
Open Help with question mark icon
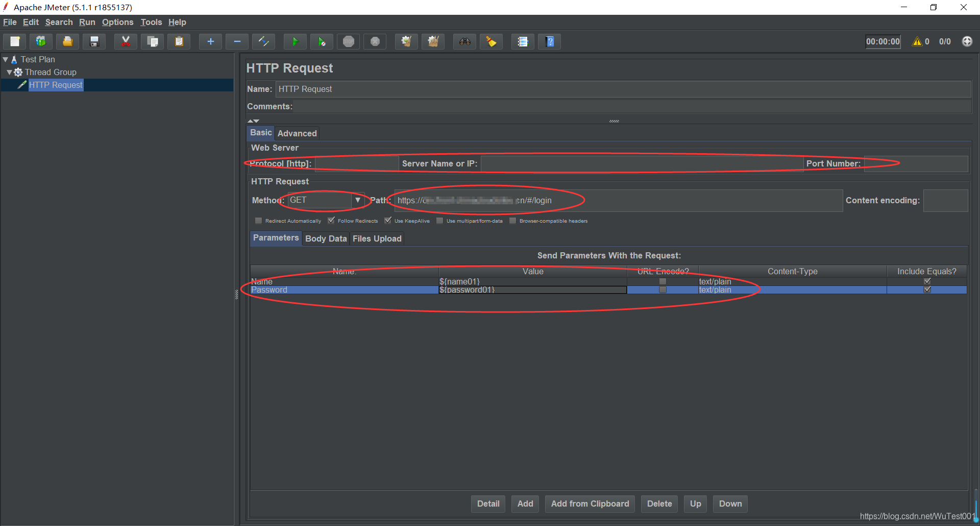549,41
